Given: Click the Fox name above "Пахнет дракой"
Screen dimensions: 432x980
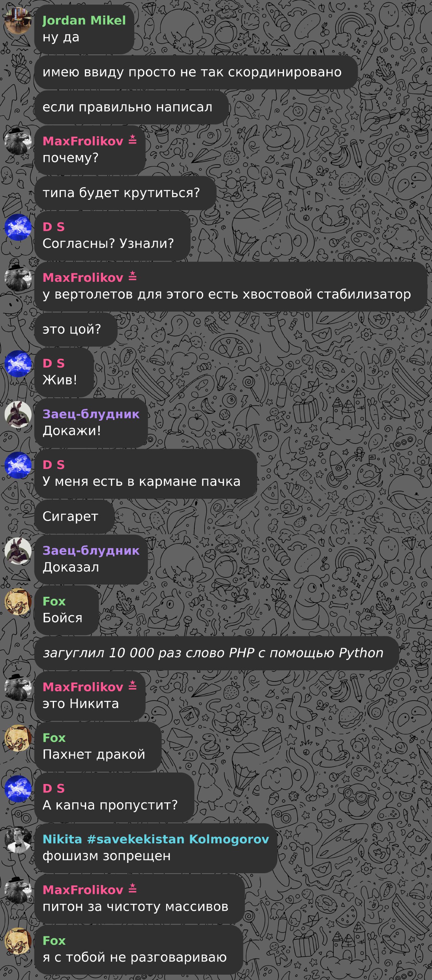Looking at the screenshot, I should point(54,738).
